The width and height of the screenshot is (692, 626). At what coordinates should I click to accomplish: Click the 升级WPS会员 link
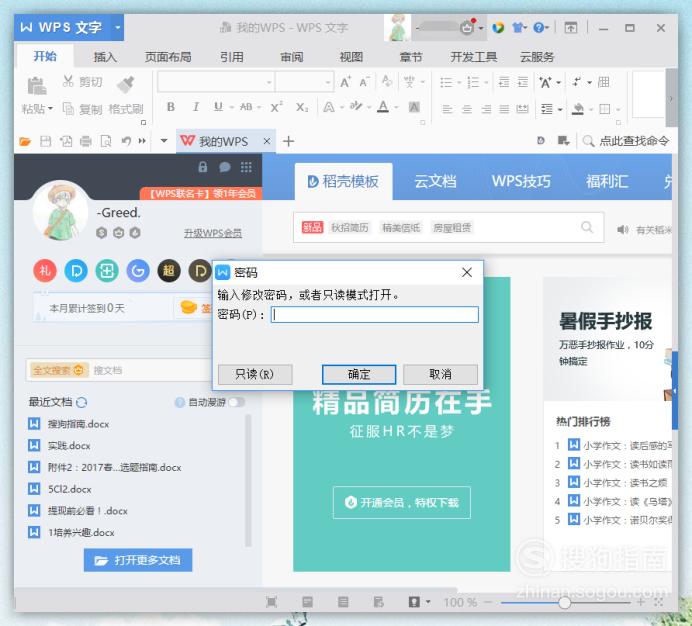point(213,233)
